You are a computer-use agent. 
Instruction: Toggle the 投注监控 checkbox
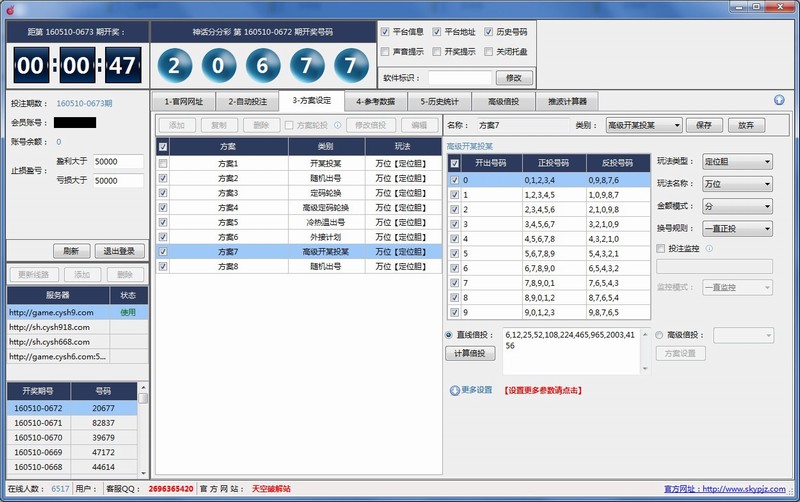[660, 248]
